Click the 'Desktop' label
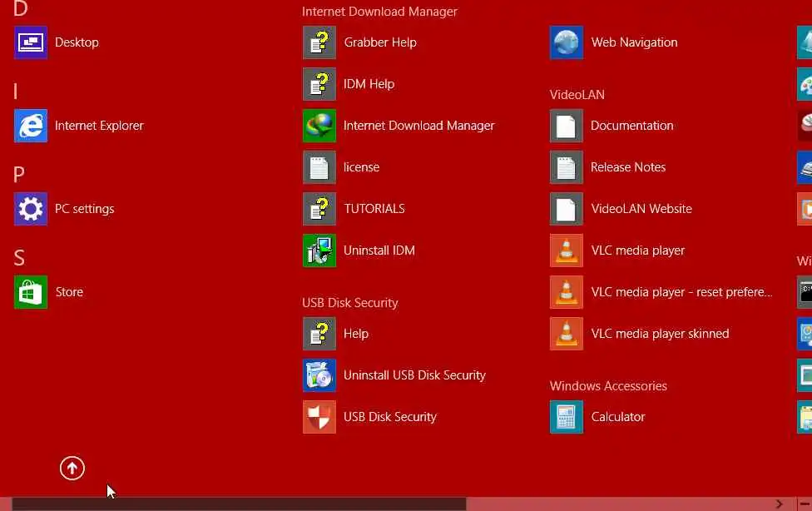The height and width of the screenshot is (511, 812). coord(77,42)
